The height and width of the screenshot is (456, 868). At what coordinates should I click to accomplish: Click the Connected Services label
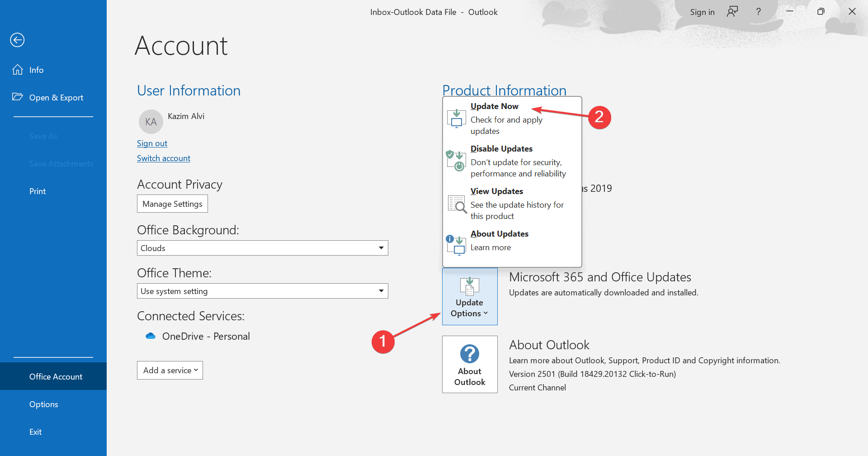(190, 316)
